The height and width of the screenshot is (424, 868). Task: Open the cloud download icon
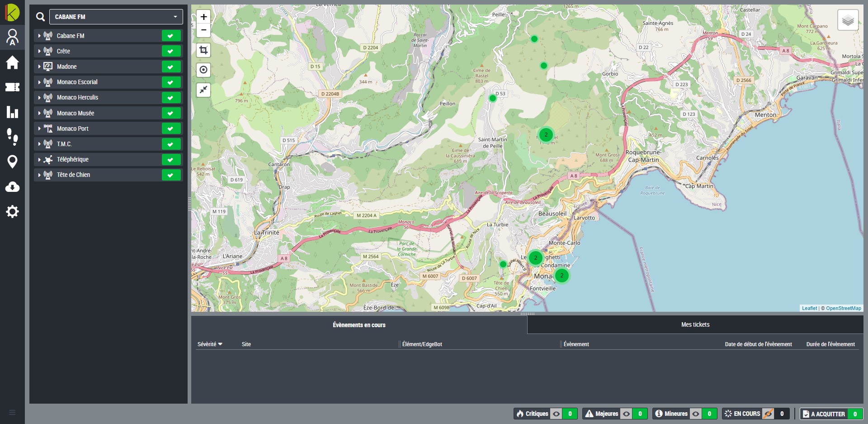(x=12, y=186)
